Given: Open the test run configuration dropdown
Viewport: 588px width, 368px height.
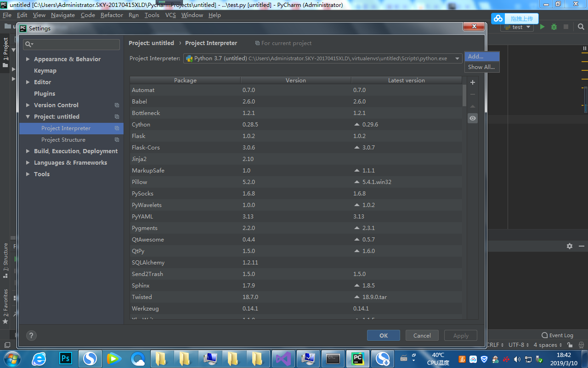Looking at the screenshot, I should 517,27.
